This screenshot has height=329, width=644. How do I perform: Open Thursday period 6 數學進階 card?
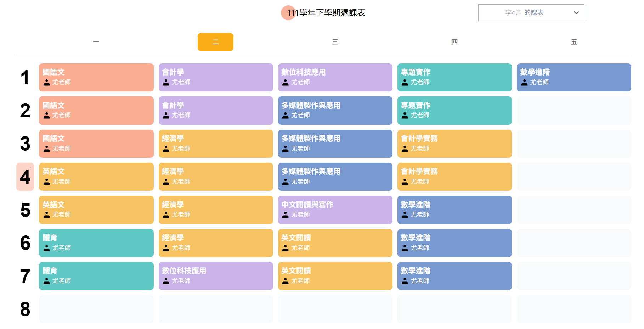(454, 243)
